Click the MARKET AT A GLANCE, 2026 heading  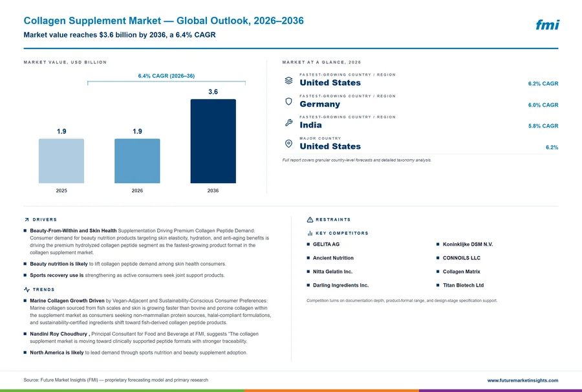point(321,62)
